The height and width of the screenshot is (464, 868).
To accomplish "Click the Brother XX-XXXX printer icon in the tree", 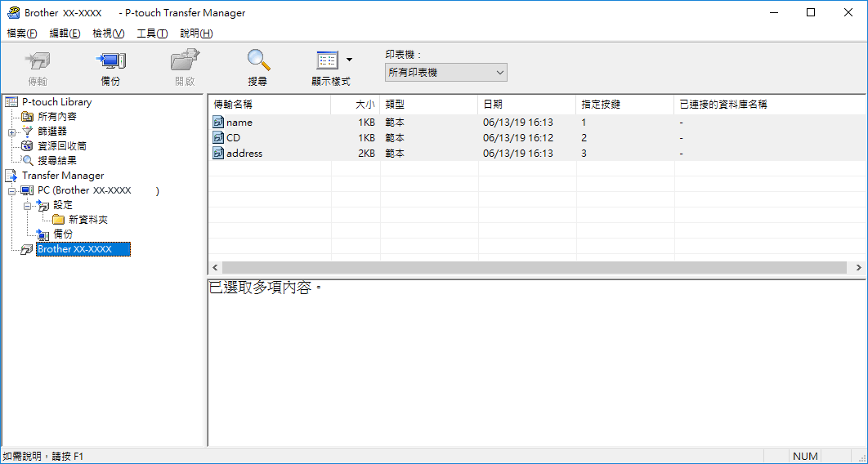I will [x=27, y=249].
